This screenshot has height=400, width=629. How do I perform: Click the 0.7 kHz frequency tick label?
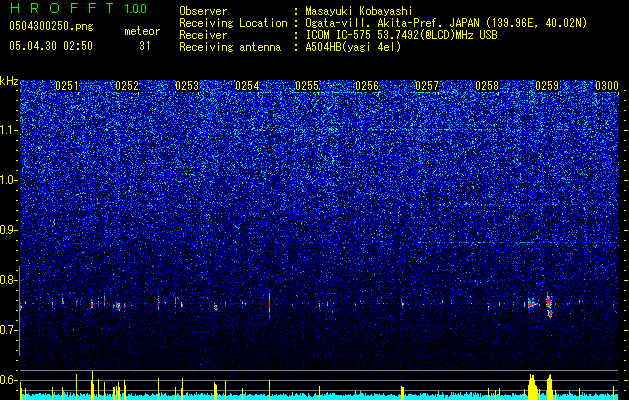click(x=8, y=330)
